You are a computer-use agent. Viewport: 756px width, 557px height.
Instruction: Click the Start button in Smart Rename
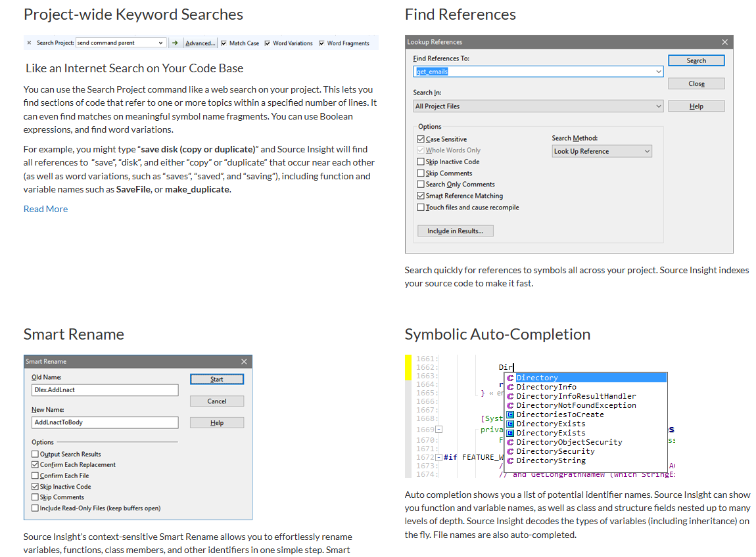click(217, 379)
